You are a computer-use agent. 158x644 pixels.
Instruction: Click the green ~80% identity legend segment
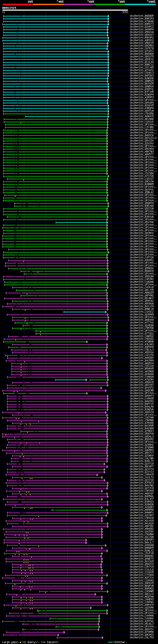(x=110, y=4)
